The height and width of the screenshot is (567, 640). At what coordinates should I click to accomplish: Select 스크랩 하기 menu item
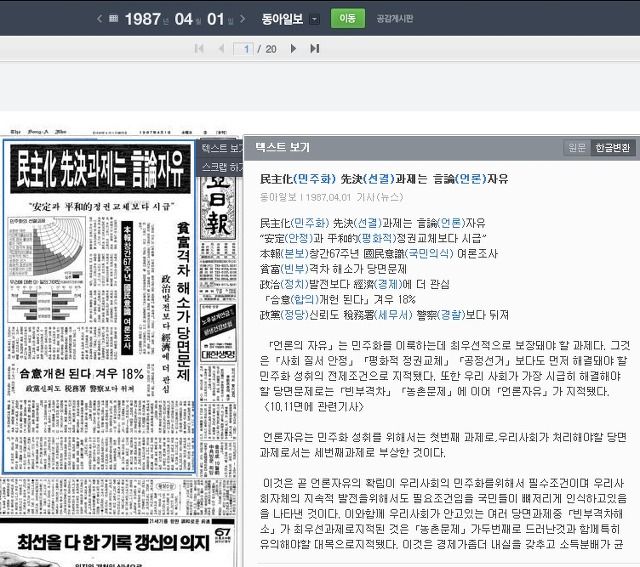pos(222,167)
